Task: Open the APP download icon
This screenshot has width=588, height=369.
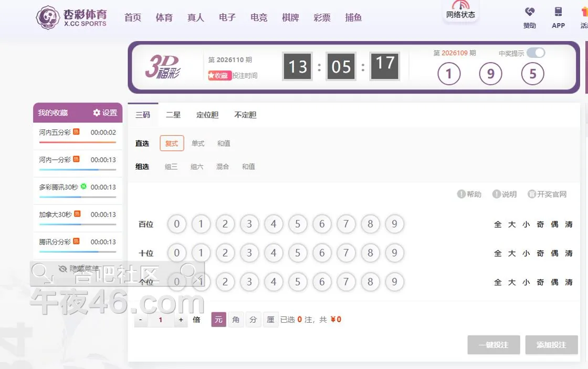Action: pyautogui.click(x=558, y=12)
